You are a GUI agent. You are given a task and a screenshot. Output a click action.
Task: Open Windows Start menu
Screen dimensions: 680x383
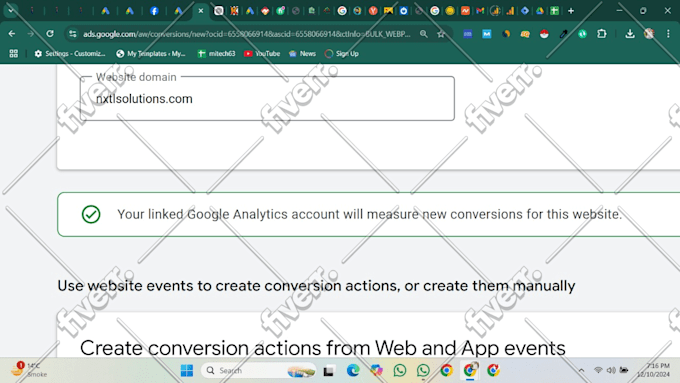pos(187,370)
